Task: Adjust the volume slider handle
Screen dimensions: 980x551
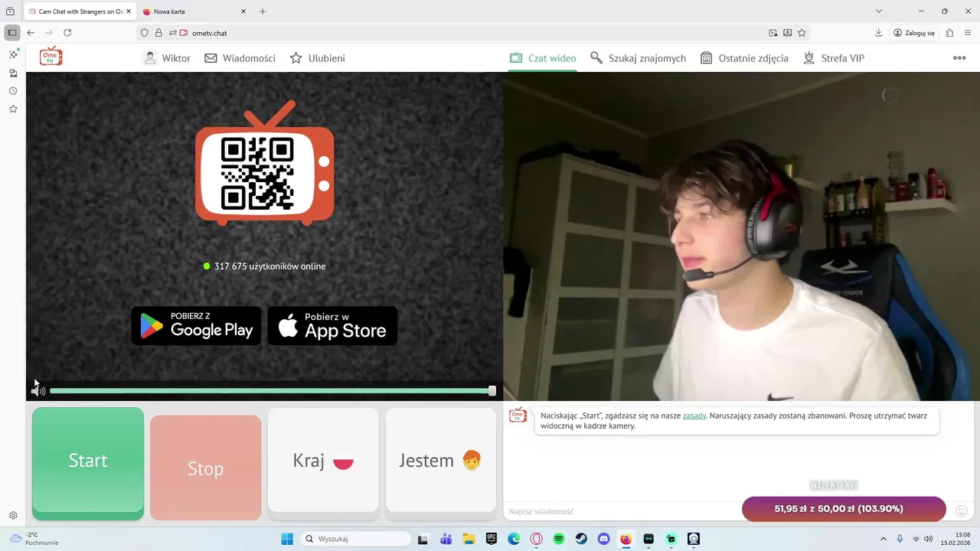Action: (x=492, y=391)
